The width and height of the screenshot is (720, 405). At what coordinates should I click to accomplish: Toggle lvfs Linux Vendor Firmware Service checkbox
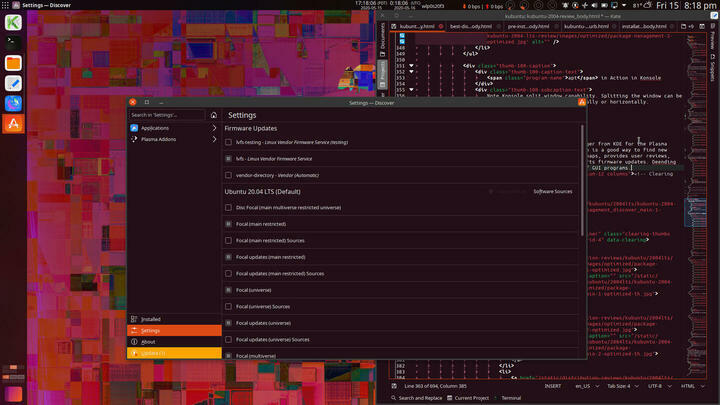[x=228, y=159]
